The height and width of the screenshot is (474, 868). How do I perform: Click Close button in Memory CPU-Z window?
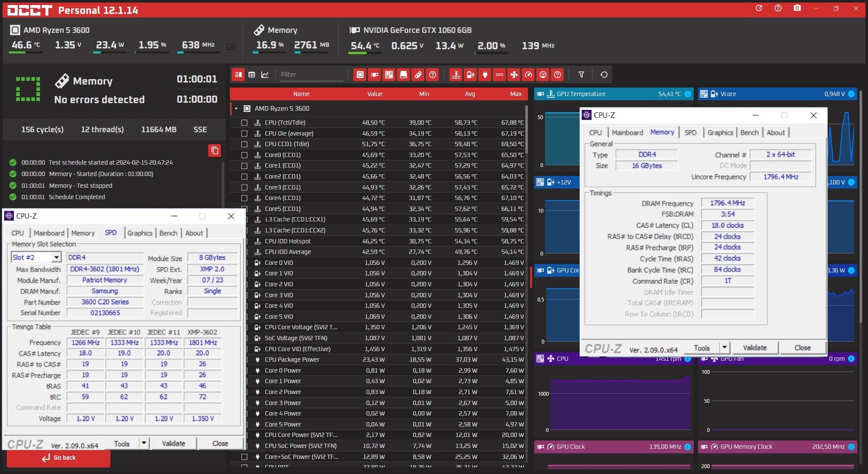[x=802, y=348]
